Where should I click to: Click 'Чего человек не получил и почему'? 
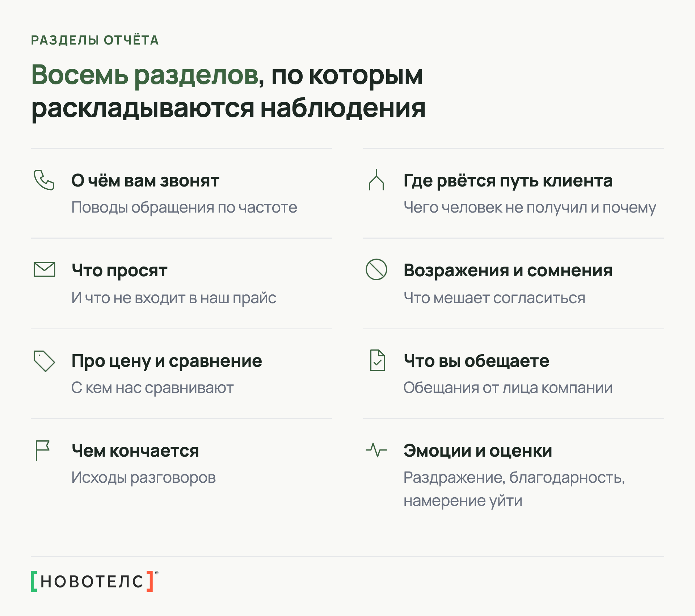point(530,208)
